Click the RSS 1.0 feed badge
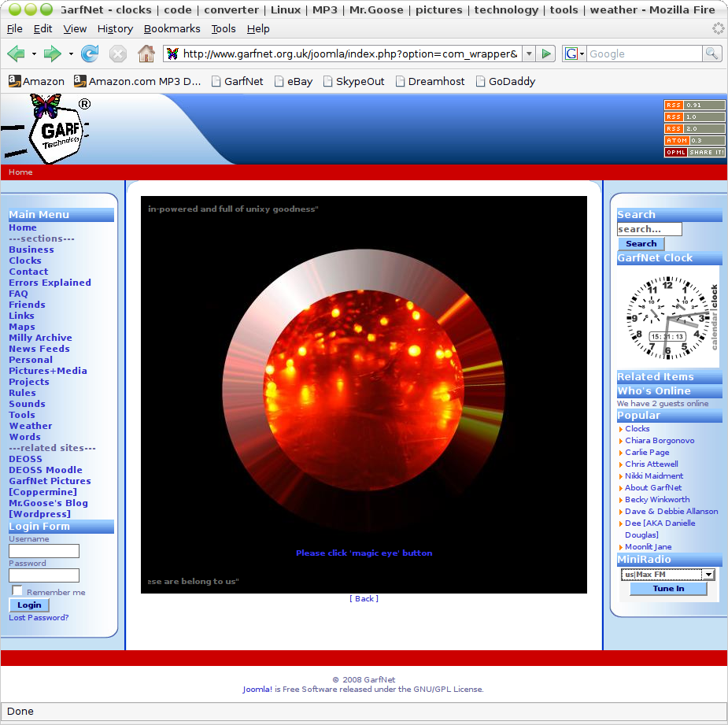728x725 pixels. 695,117
